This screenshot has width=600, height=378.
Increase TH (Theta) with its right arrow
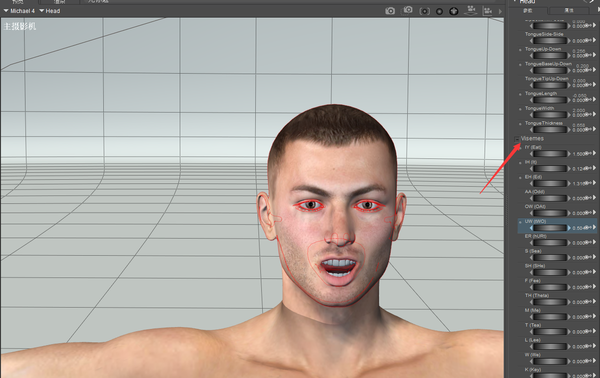pos(569,302)
